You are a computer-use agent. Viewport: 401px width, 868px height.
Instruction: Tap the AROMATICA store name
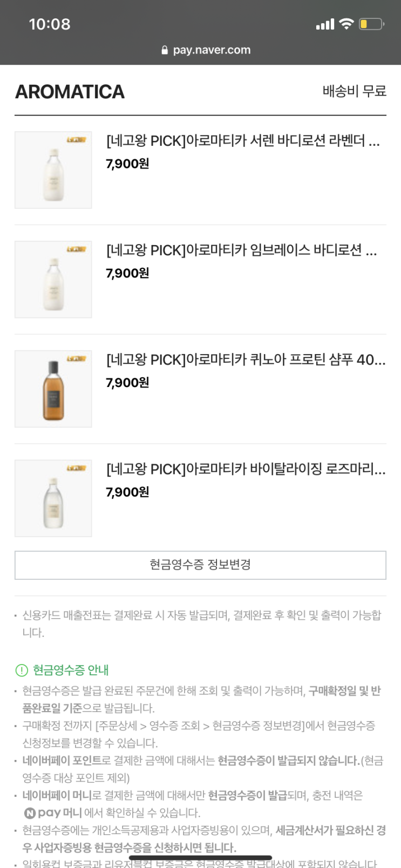(x=70, y=92)
